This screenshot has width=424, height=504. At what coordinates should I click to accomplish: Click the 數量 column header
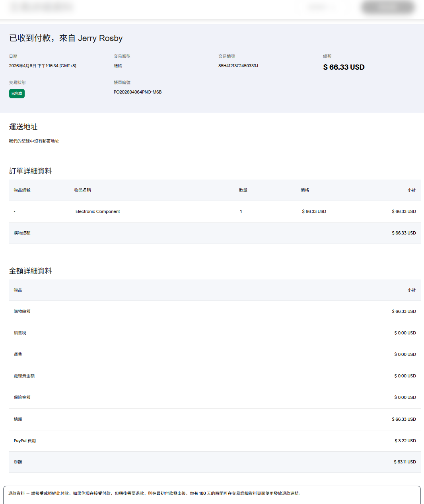pyautogui.click(x=243, y=190)
